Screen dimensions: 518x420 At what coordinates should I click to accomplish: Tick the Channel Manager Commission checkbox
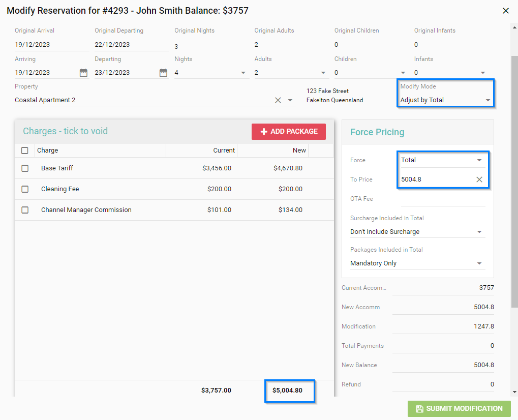(x=25, y=210)
